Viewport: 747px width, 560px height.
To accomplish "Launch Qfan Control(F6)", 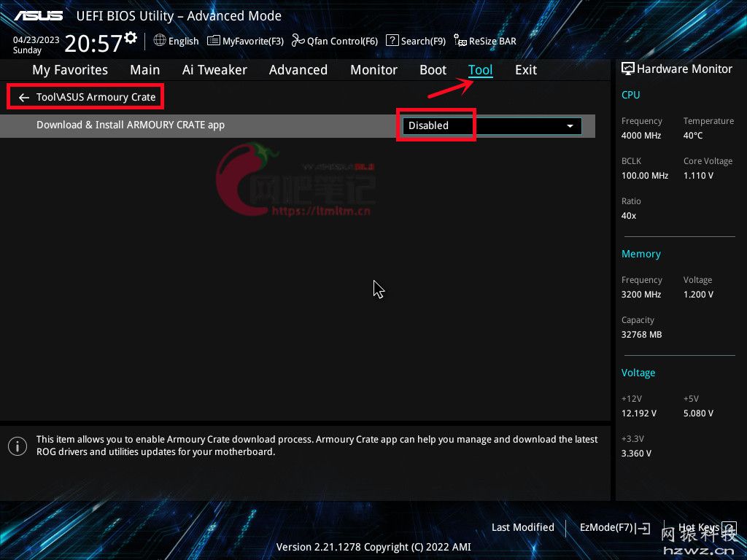I will click(334, 41).
